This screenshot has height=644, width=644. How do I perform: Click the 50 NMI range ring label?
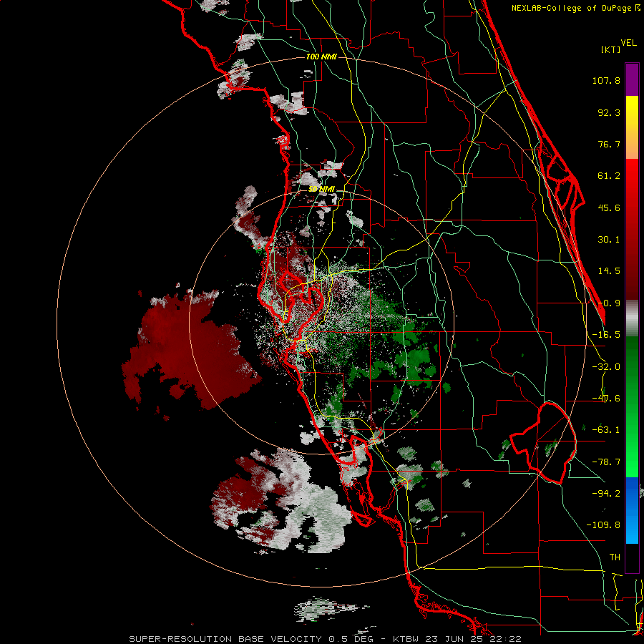[321, 189]
